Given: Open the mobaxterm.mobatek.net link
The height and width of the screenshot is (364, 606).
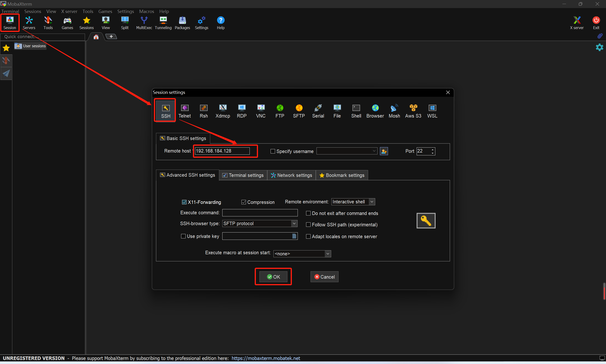Looking at the screenshot, I should click(266, 358).
